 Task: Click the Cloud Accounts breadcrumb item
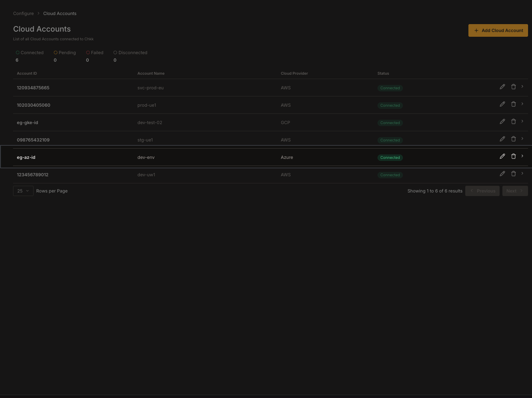pos(60,13)
